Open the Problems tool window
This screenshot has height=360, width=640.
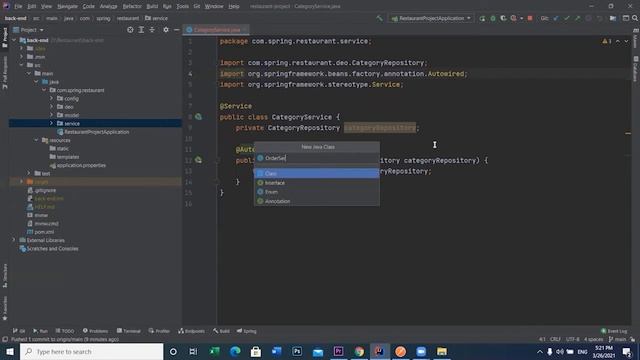click(96, 331)
